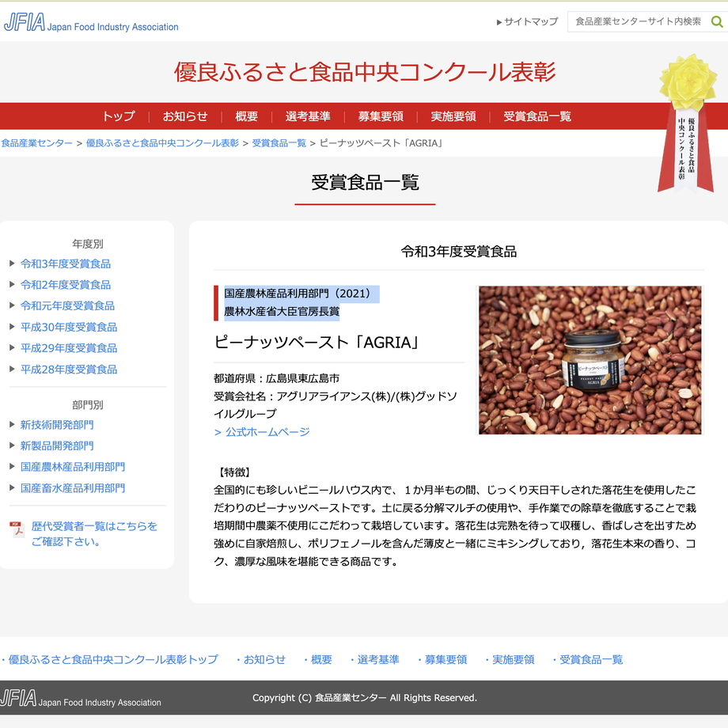The height and width of the screenshot is (728, 728).
Task: Click the 都道府県：広島県東広島市 line
Action: (277, 378)
